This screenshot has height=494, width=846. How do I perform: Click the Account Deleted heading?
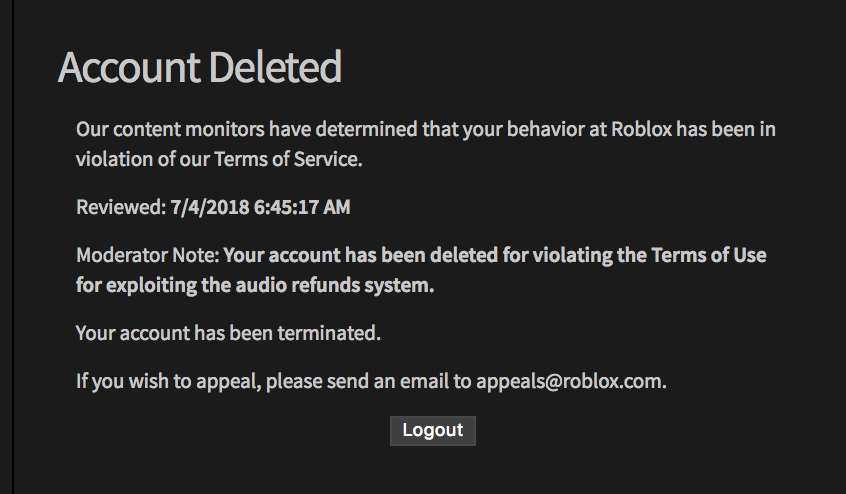[x=200, y=67]
